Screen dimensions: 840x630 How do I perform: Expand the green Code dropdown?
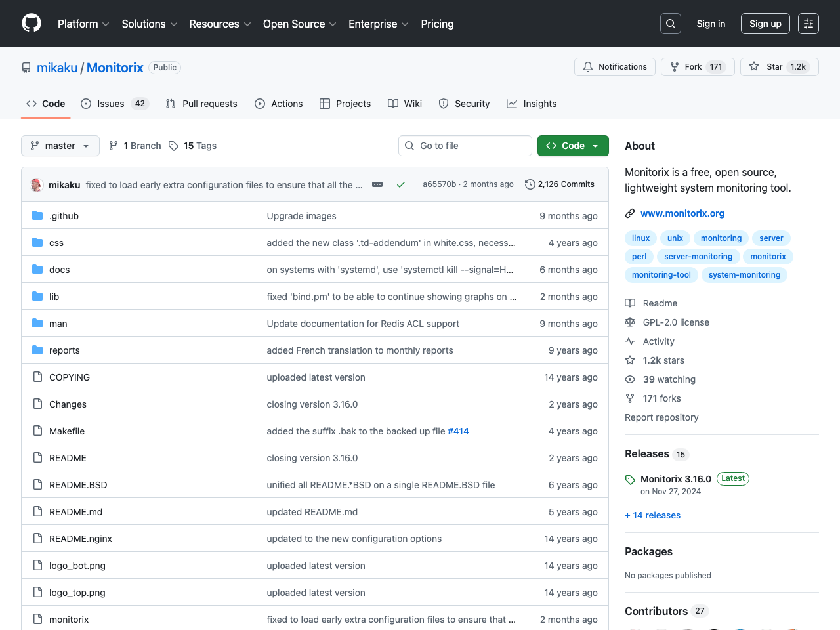pyautogui.click(x=572, y=146)
